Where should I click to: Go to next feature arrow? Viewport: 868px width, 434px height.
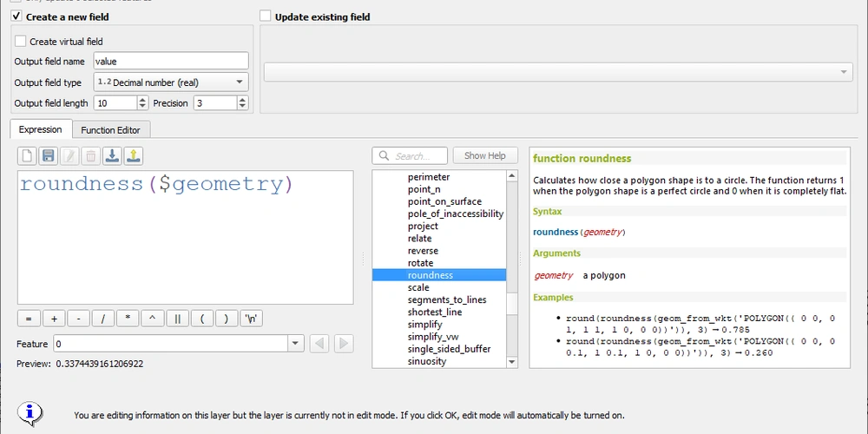344,344
